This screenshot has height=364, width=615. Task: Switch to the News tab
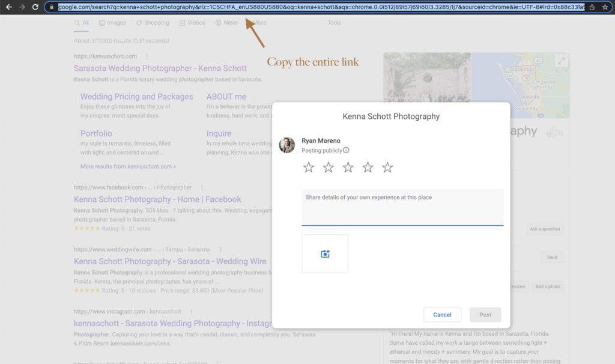pos(228,22)
